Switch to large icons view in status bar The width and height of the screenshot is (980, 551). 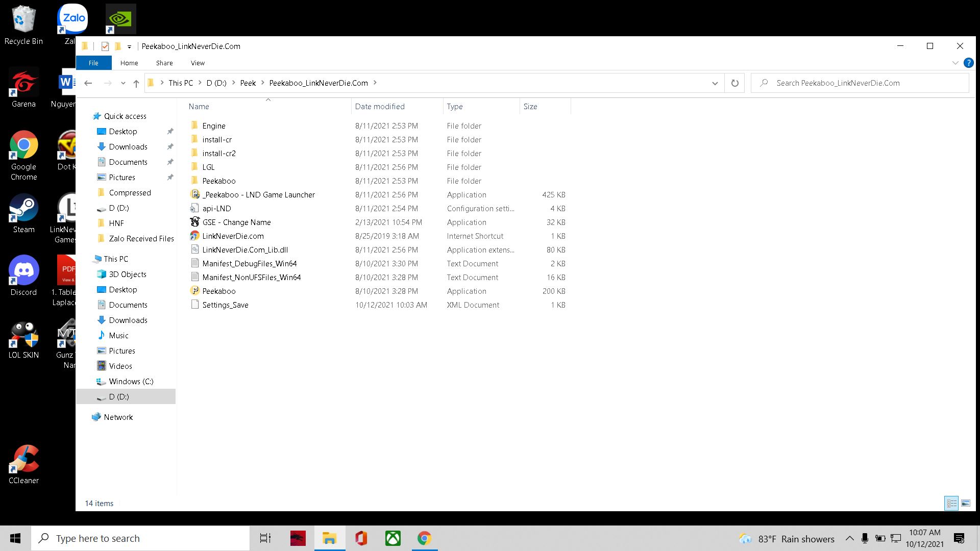966,504
